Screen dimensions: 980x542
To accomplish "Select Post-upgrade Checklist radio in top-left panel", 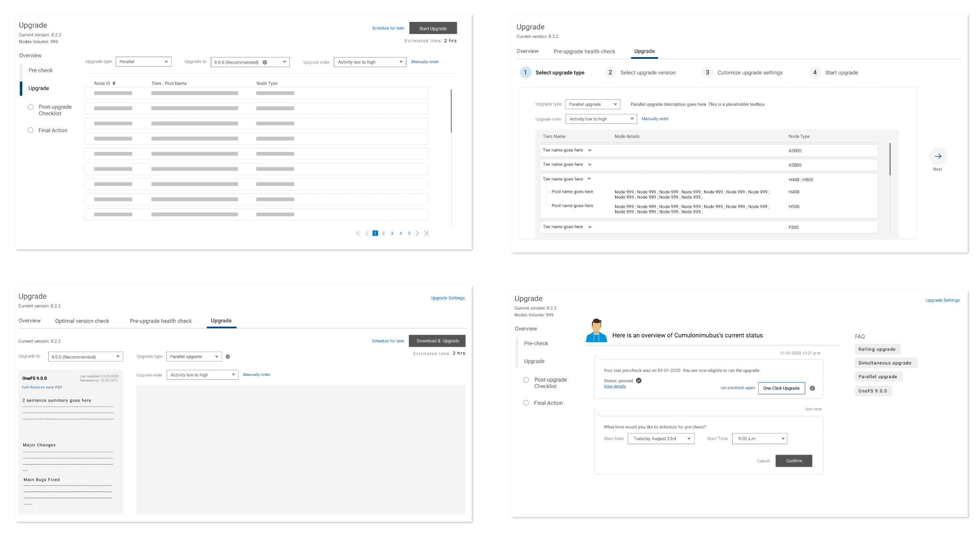I will tap(31, 107).
